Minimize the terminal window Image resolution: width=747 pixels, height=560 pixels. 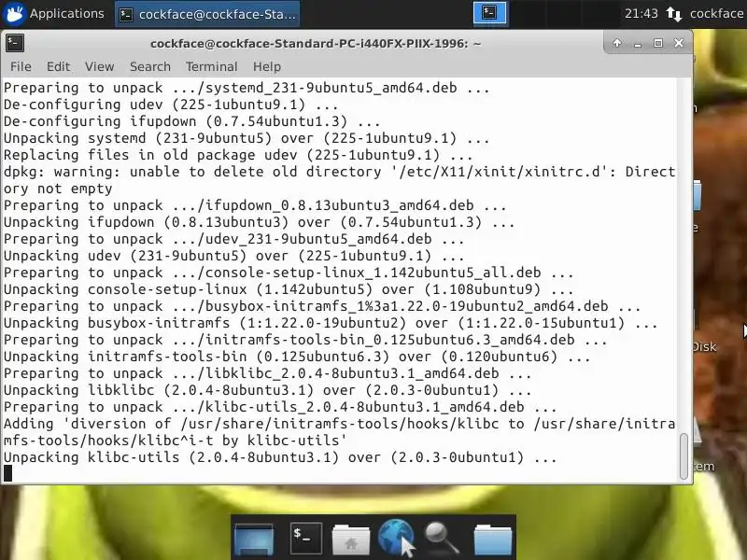pos(638,44)
